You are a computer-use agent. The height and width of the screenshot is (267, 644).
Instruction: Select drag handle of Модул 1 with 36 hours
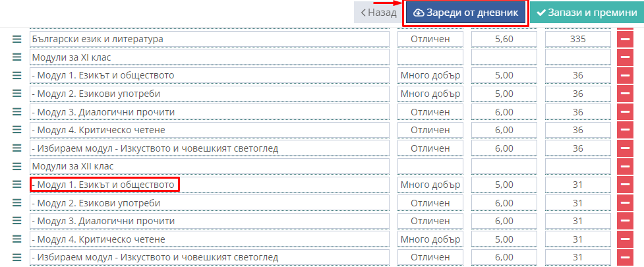[x=16, y=75]
